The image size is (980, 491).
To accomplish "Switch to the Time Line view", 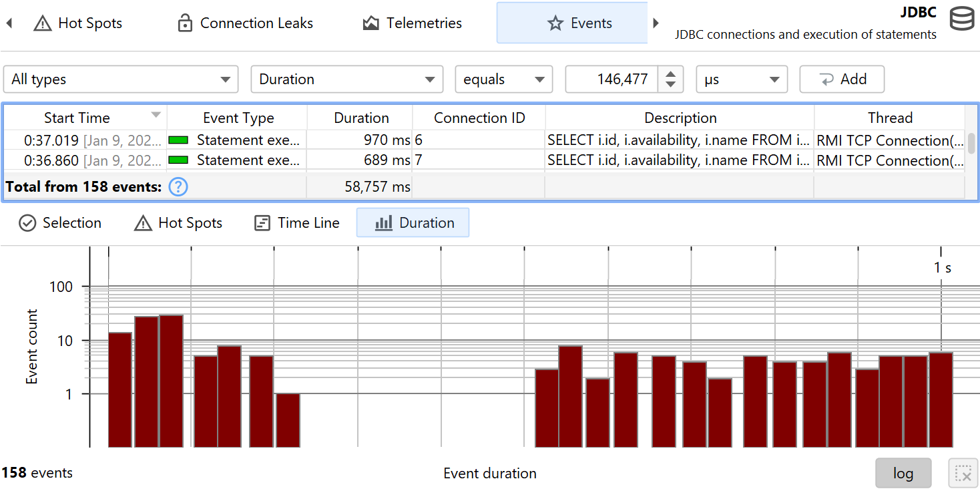I will pos(297,223).
